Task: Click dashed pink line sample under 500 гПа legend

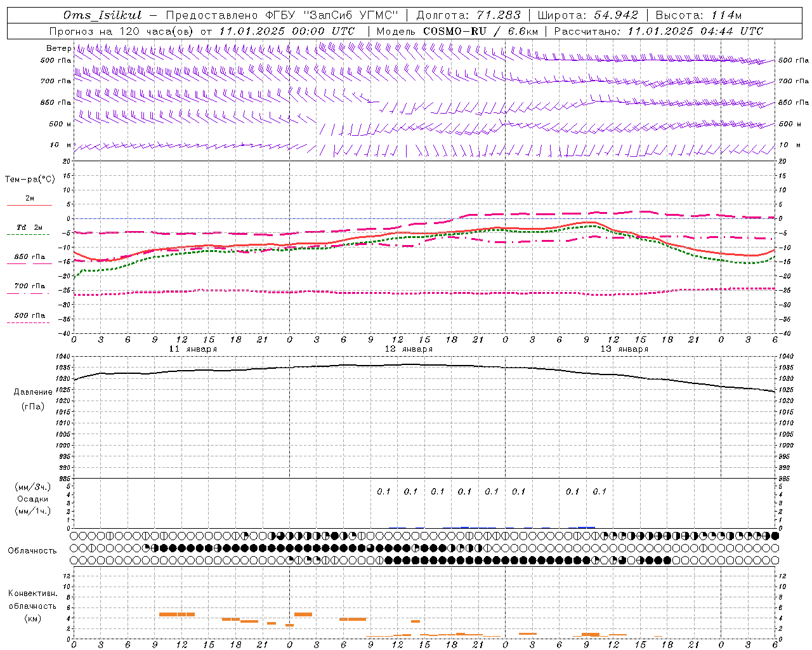Action: tap(28, 322)
